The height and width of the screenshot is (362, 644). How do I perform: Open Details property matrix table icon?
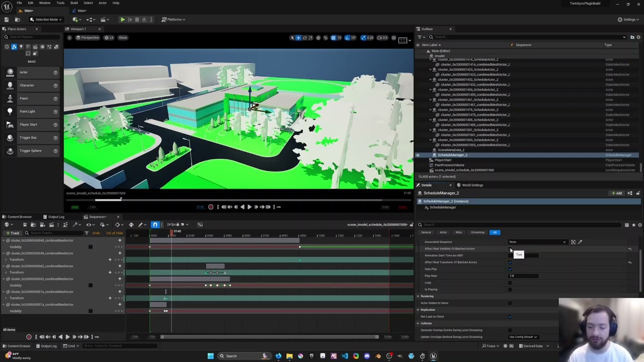click(x=626, y=225)
